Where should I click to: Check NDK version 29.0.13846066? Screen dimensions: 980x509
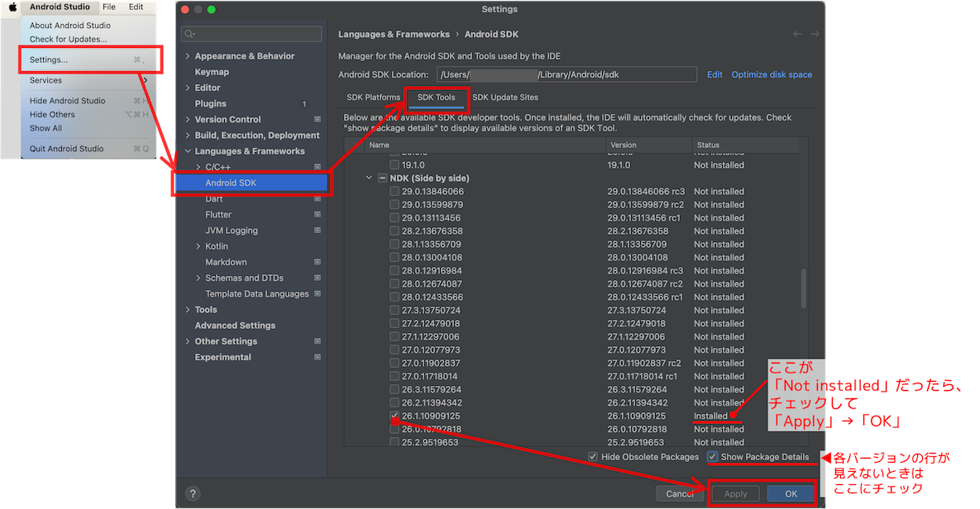pyautogui.click(x=394, y=191)
